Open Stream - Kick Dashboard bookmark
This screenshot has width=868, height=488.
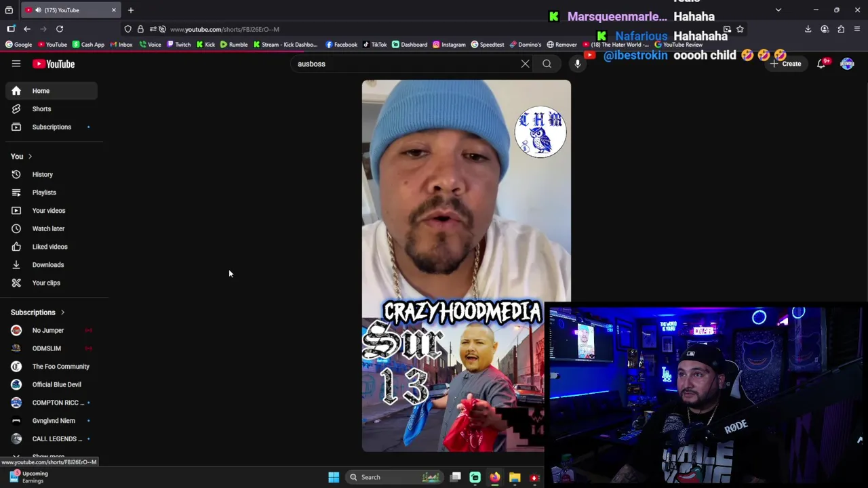285,45
